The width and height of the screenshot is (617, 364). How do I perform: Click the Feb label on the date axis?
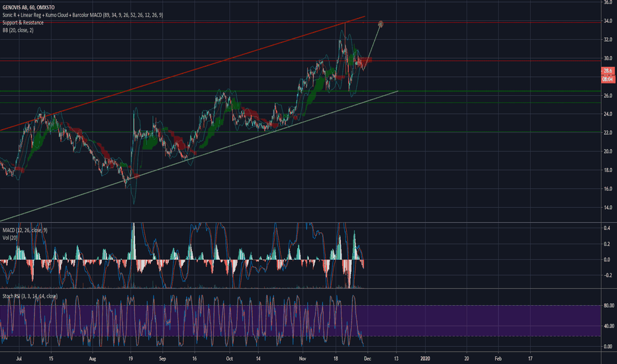(498, 359)
